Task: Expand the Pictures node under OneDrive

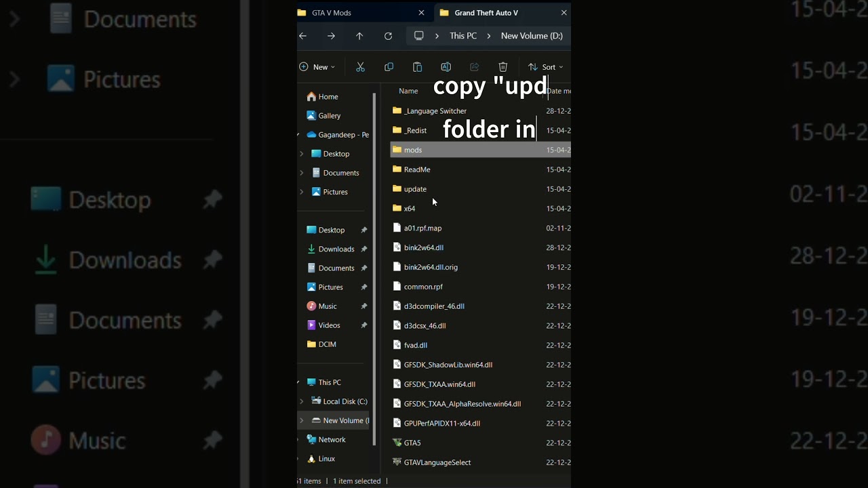Action: [302, 192]
